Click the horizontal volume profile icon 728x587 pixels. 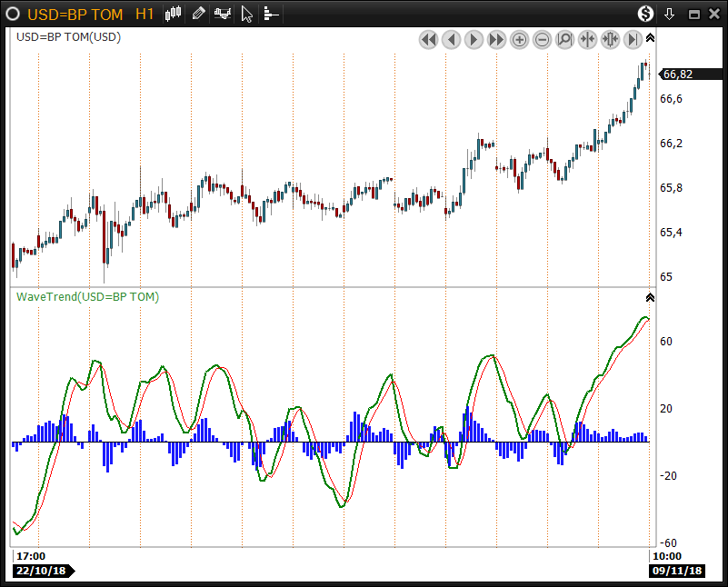click(x=271, y=14)
